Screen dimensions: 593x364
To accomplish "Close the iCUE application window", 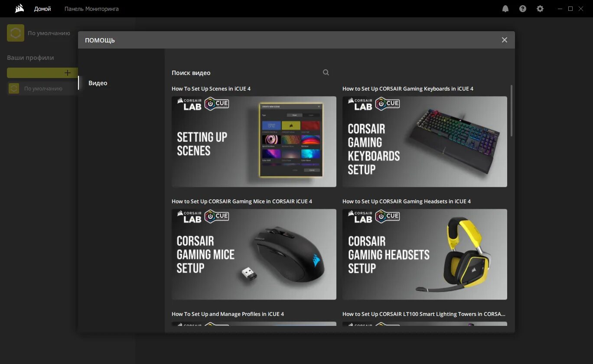I will point(582,9).
